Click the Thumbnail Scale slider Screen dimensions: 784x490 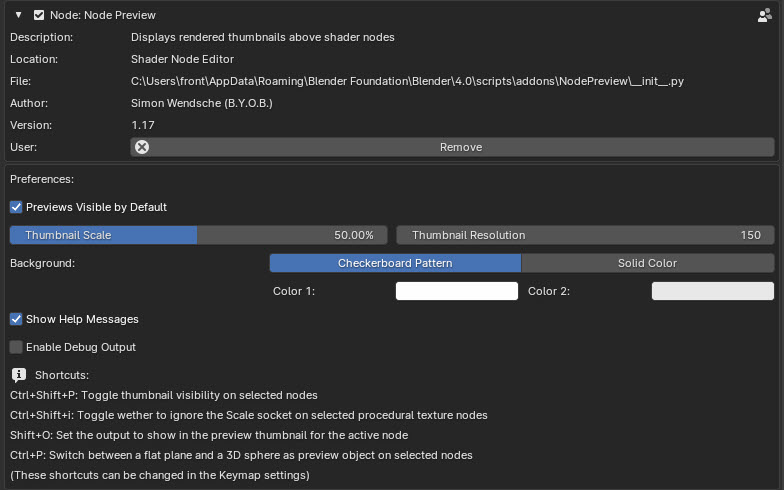pyautogui.click(x=198, y=235)
